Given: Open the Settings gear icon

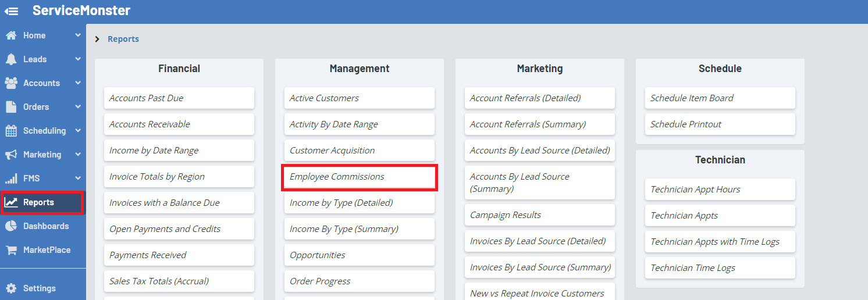Looking at the screenshot, I should [11, 288].
